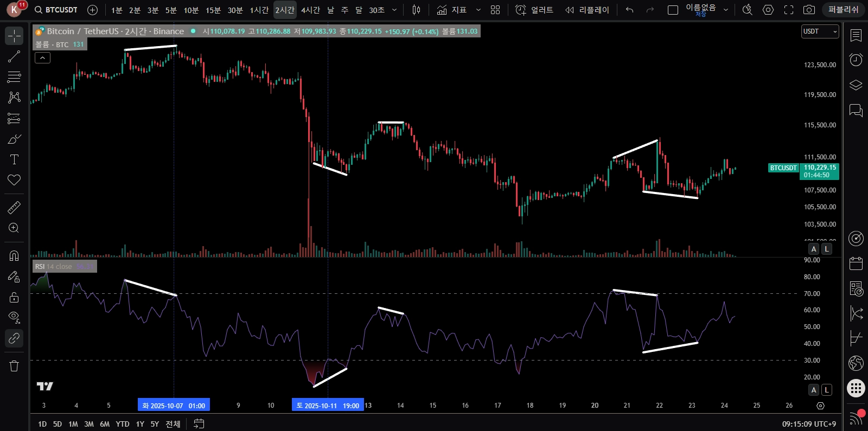Open the user profile avatar menu
This screenshot has height=431, width=868.
click(x=15, y=10)
